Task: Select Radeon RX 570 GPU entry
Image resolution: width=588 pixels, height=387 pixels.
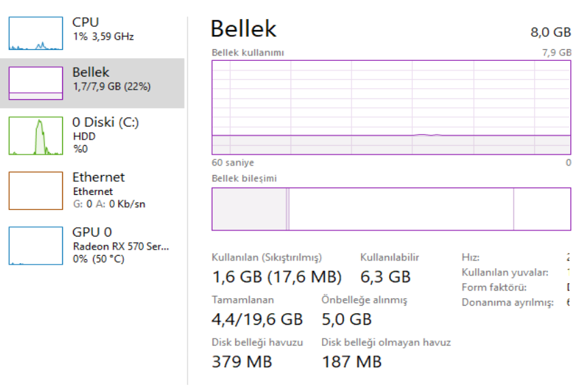Action: click(120, 245)
